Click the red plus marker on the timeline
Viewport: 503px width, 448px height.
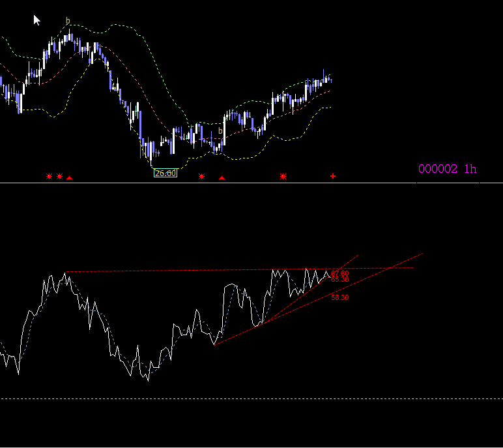[333, 176]
